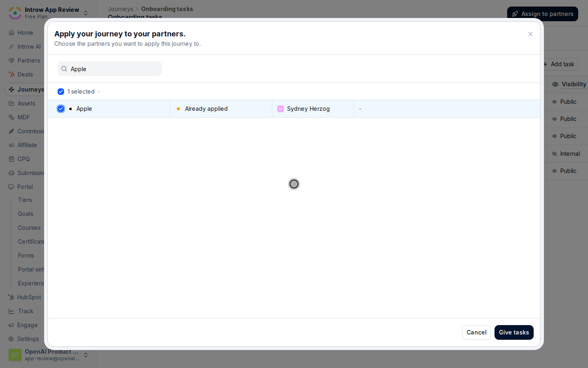This screenshot has height=368, width=588.
Task: Click the Onboarding tasks breadcrumb
Action: point(167,9)
